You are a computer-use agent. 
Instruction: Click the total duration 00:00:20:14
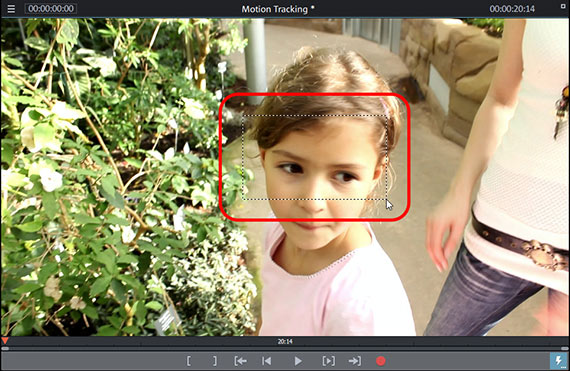pos(512,9)
